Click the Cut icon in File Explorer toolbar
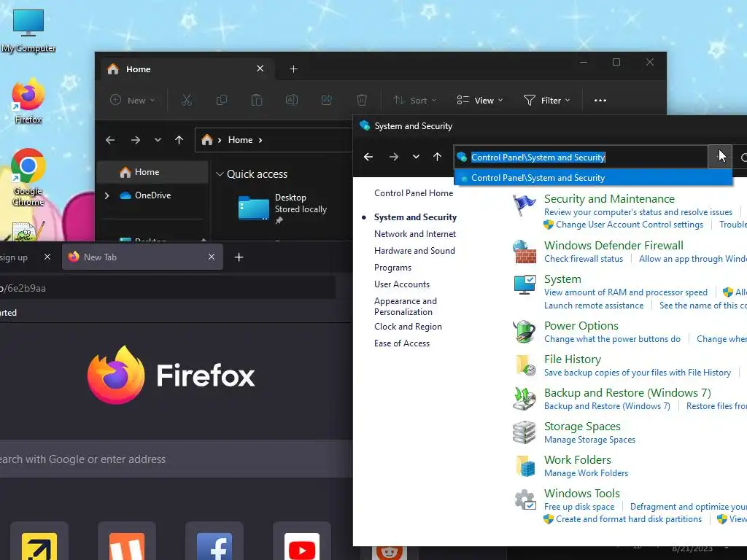Viewport: 747px width, 560px height. 186,100
